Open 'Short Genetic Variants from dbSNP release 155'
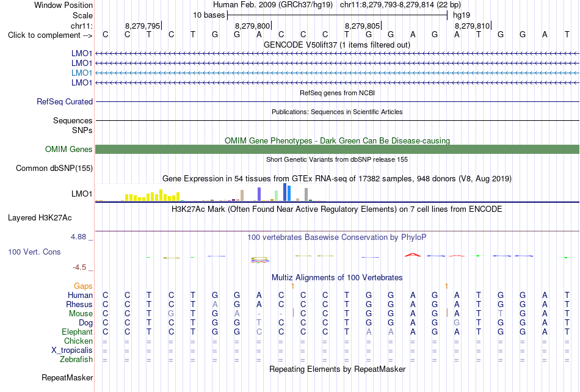Image resolution: width=580 pixels, height=392 pixels. (337, 159)
